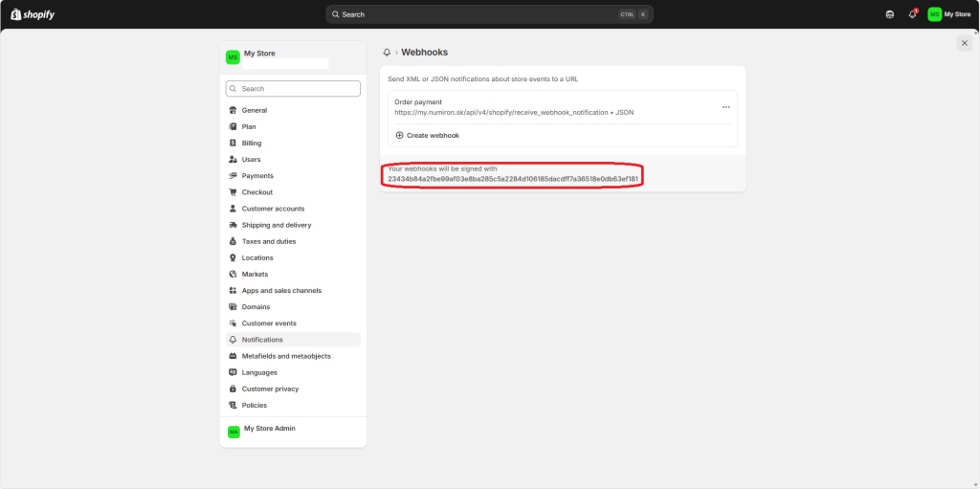Expand My Store Admin profile at sidebar bottom

(269, 429)
